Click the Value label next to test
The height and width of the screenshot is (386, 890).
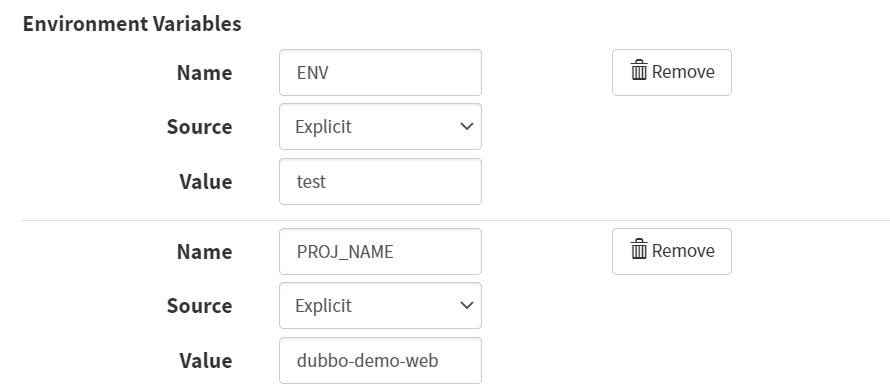click(205, 182)
